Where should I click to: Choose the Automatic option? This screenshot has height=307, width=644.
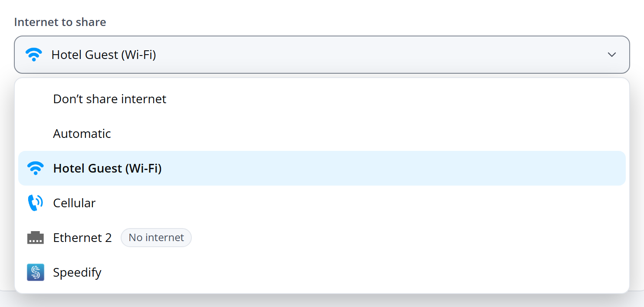pyautogui.click(x=322, y=134)
